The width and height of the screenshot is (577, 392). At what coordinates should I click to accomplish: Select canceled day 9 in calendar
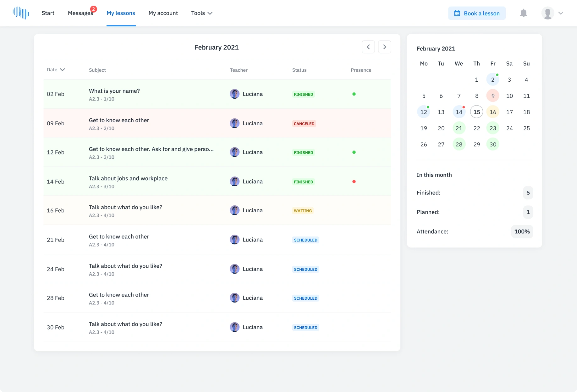point(493,96)
